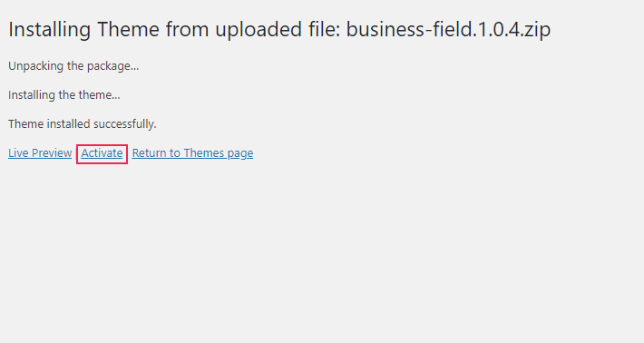Click the word 'Installing' in the heading
Viewport: 644px width, 343px height.
[49, 30]
